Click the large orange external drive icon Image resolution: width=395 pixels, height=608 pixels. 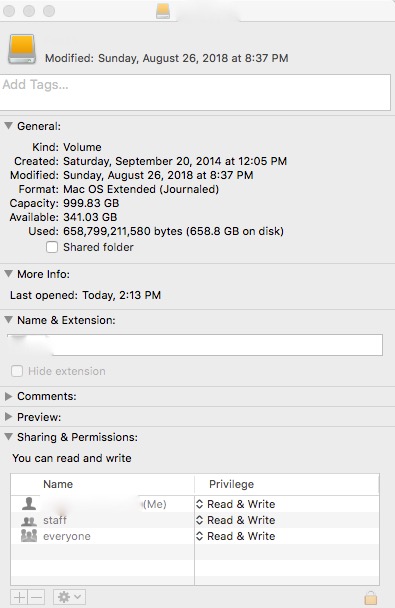click(22, 49)
